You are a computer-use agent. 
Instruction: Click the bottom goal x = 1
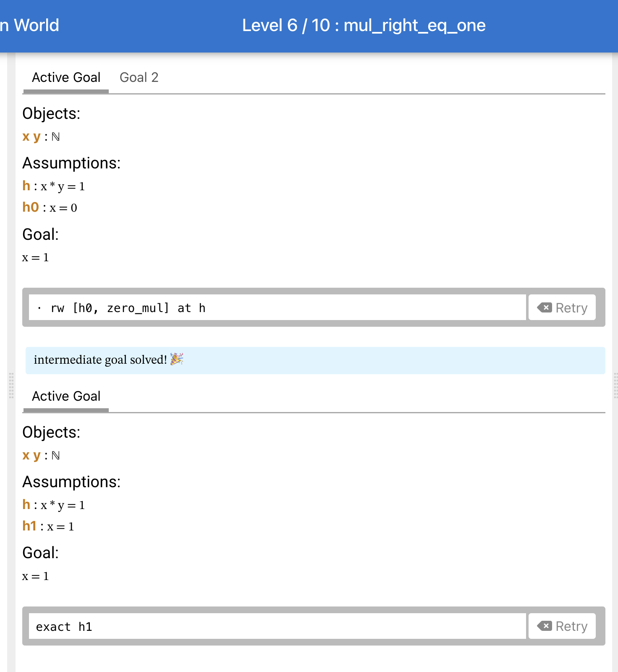click(36, 576)
